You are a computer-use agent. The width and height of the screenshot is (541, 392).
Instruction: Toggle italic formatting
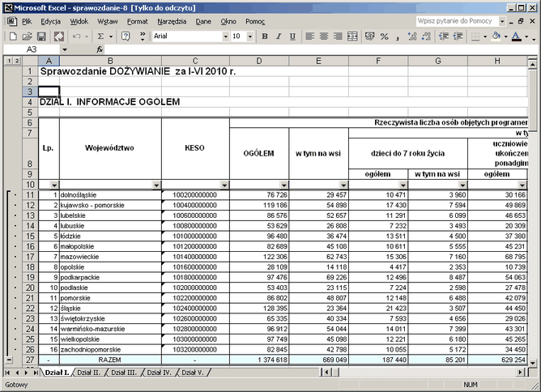[x=278, y=36]
